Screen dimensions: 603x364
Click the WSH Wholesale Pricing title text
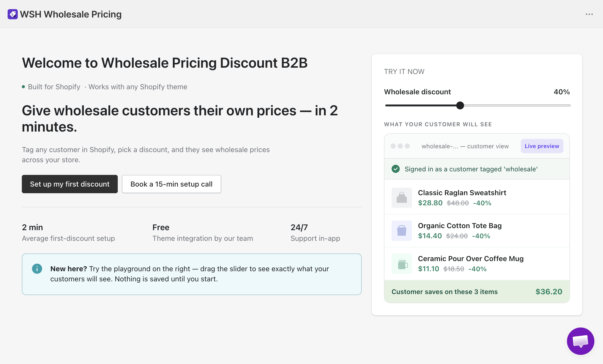pyautogui.click(x=71, y=14)
